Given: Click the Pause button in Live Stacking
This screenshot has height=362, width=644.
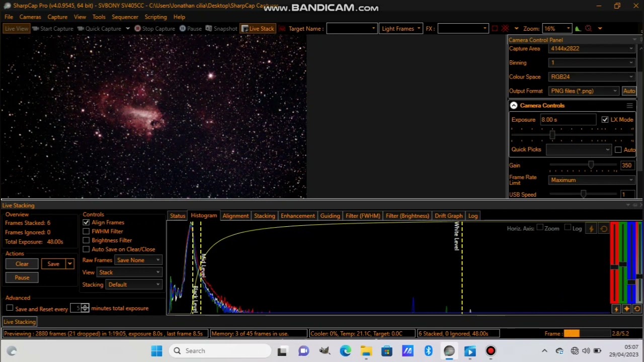Looking at the screenshot, I should click(x=22, y=278).
